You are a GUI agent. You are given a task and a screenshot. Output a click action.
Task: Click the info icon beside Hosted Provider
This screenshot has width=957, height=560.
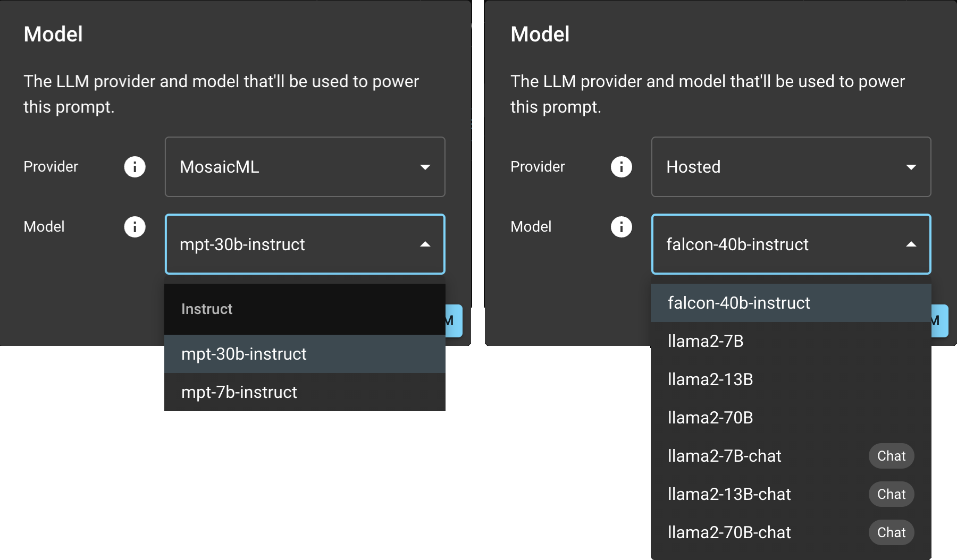pyautogui.click(x=621, y=167)
